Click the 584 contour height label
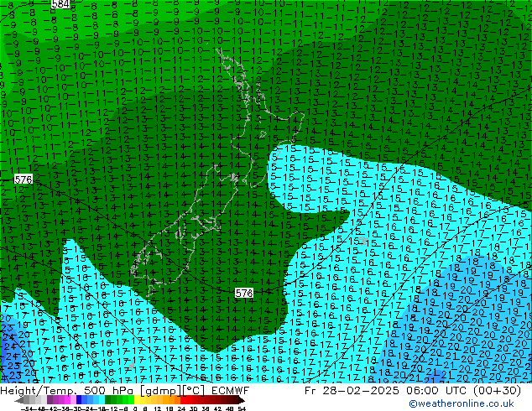This screenshot has width=532, height=411. pyautogui.click(x=60, y=4)
